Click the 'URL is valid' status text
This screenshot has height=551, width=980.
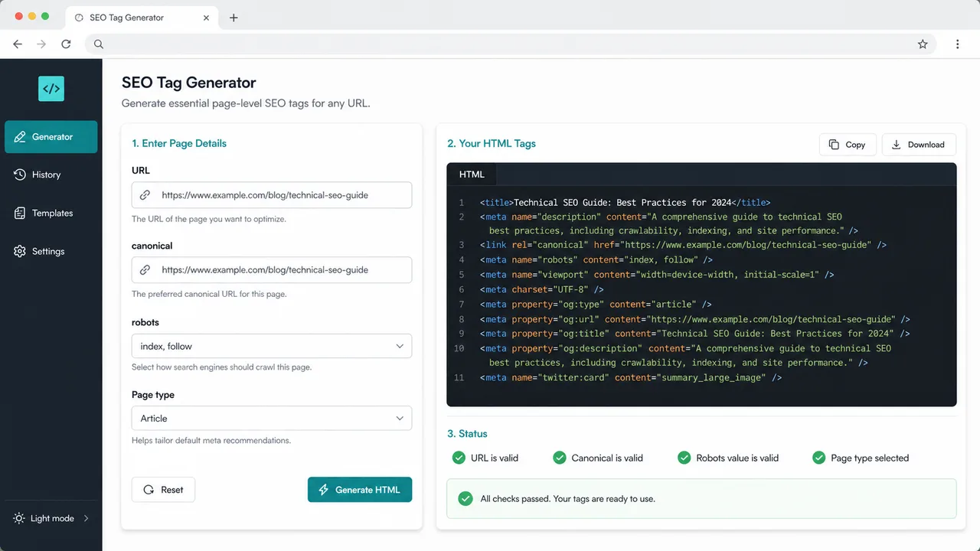[x=495, y=458]
